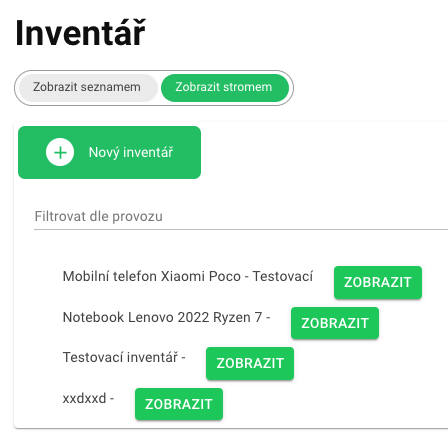The image size is (448, 448).
Task: Click 'Ryzen 7' text in Lenovo row
Action: coord(237,317)
